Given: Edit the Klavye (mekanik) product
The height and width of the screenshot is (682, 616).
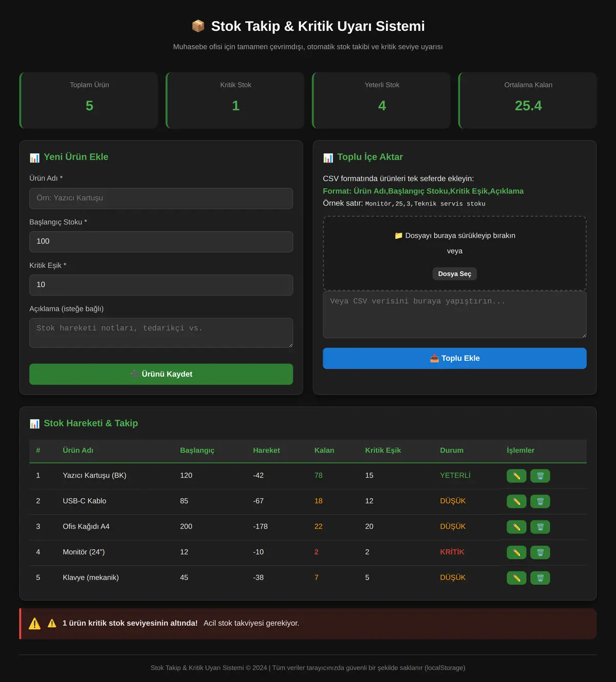Looking at the screenshot, I should 516,578.
